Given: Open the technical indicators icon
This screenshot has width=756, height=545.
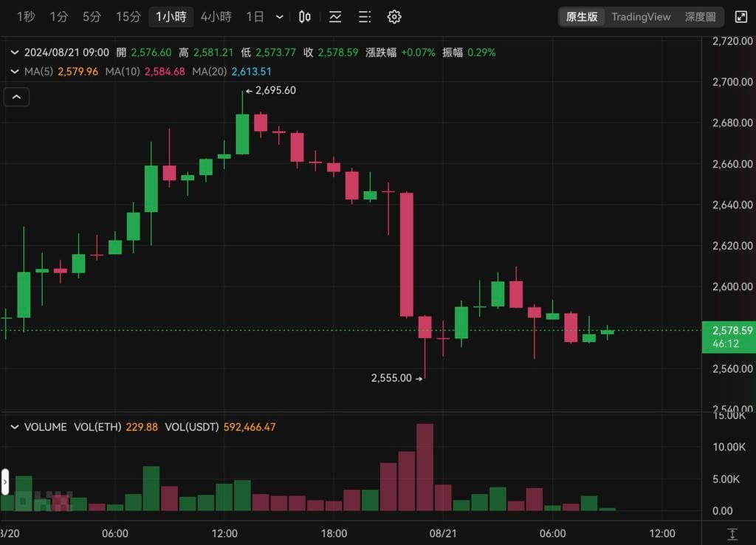Looking at the screenshot, I should (335, 17).
